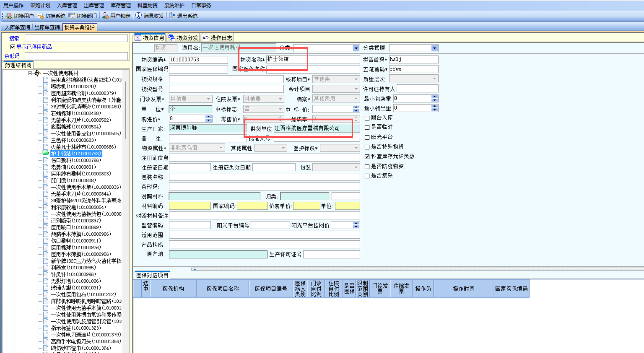Click the yellow 材料编码 field
The width and height of the screenshot is (644, 353).
pyautogui.click(x=190, y=206)
